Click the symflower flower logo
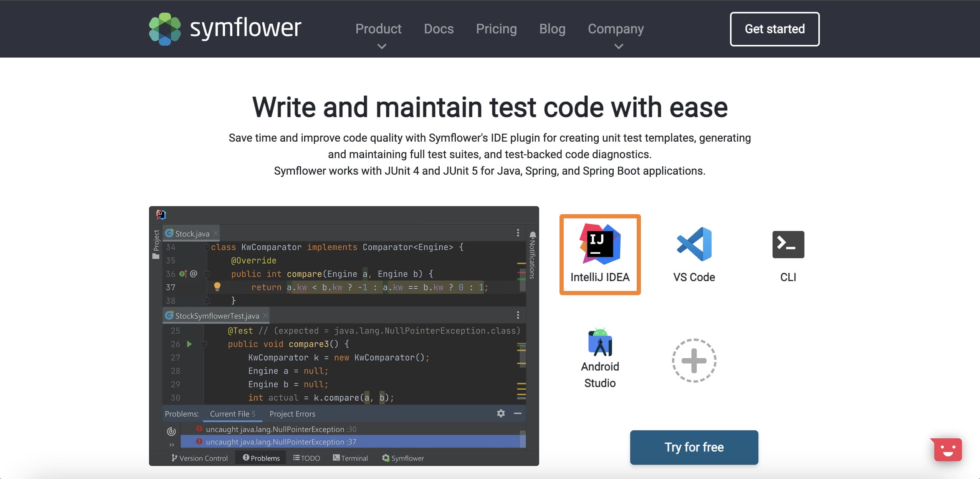The height and width of the screenshot is (479, 980). (165, 29)
